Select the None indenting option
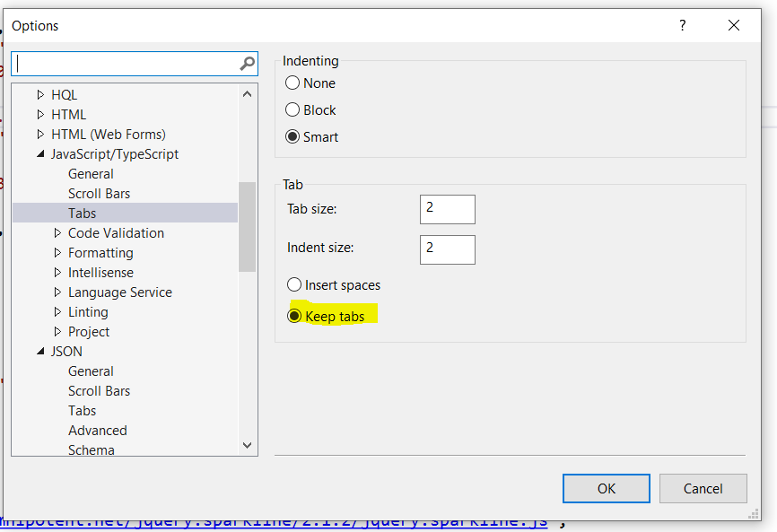The height and width of the screenshot is (532, 777). 292,83
